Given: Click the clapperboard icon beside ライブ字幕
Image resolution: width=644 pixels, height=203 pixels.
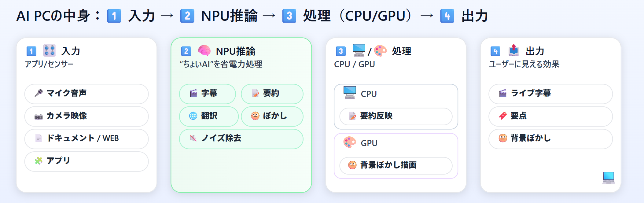Looking at the screenshot, I should tap(502, 93).
